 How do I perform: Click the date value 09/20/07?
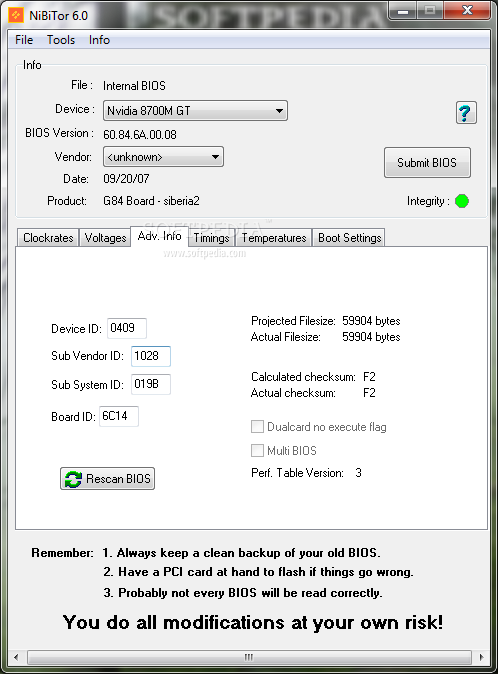tap(126, 178)
